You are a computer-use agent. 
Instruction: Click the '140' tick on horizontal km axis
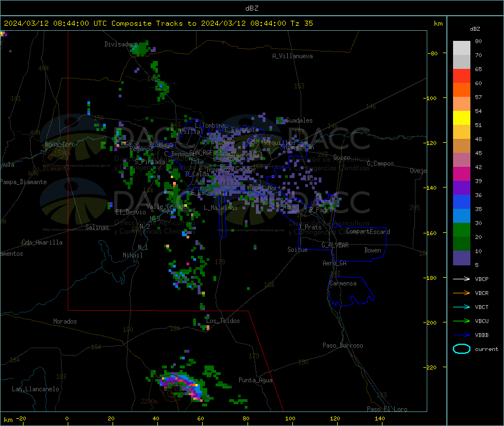(380, 418)
